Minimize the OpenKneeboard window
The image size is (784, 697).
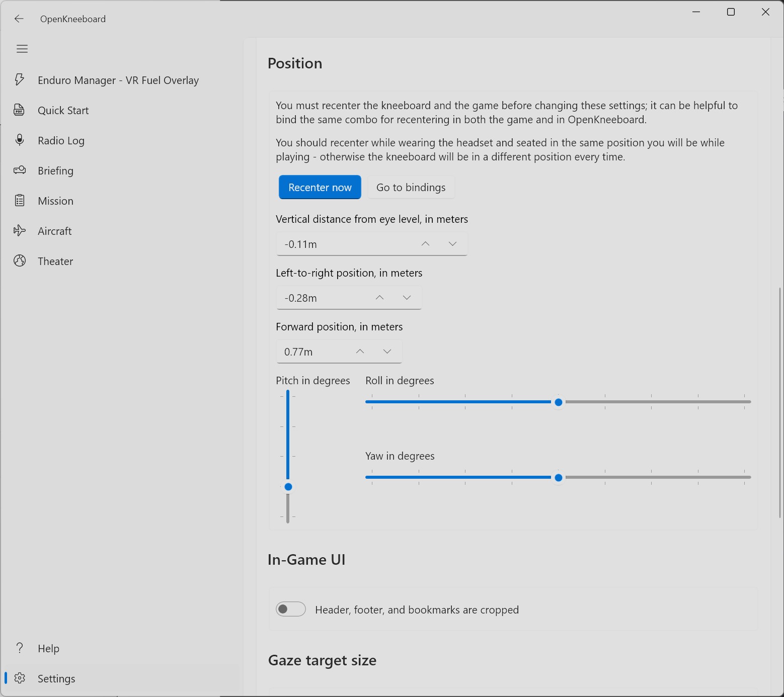tap(696, 12)
